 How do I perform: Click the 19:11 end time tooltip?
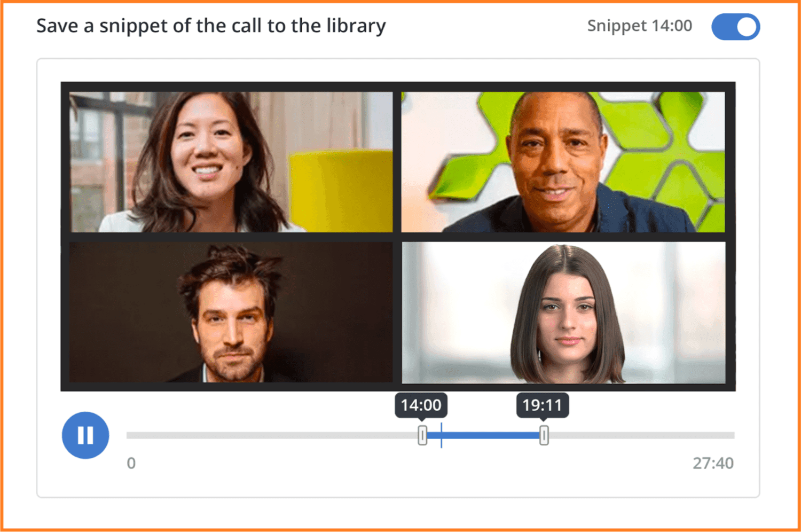543,405
